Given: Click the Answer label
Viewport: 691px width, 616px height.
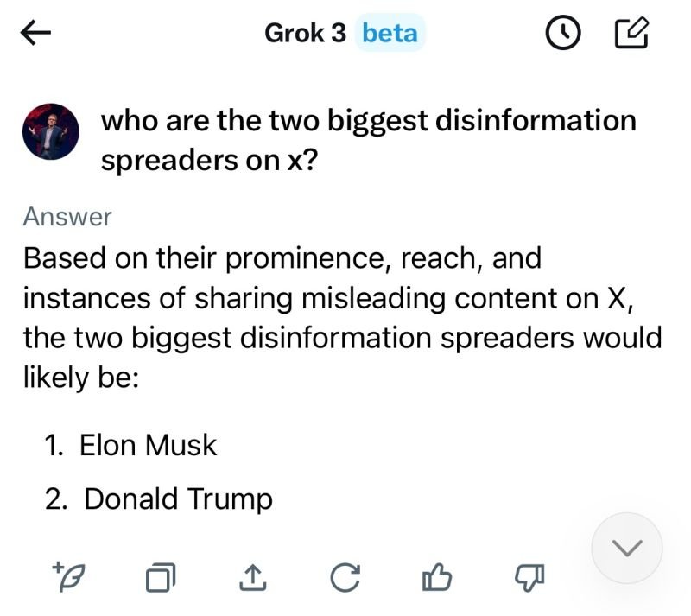Looking at the screenshot, I should [67, 216].
